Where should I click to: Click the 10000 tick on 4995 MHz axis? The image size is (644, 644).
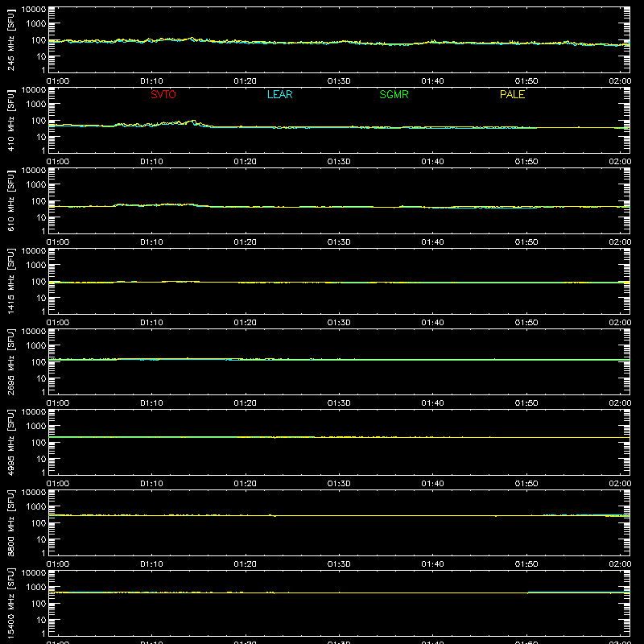click(x=34, y=412)
